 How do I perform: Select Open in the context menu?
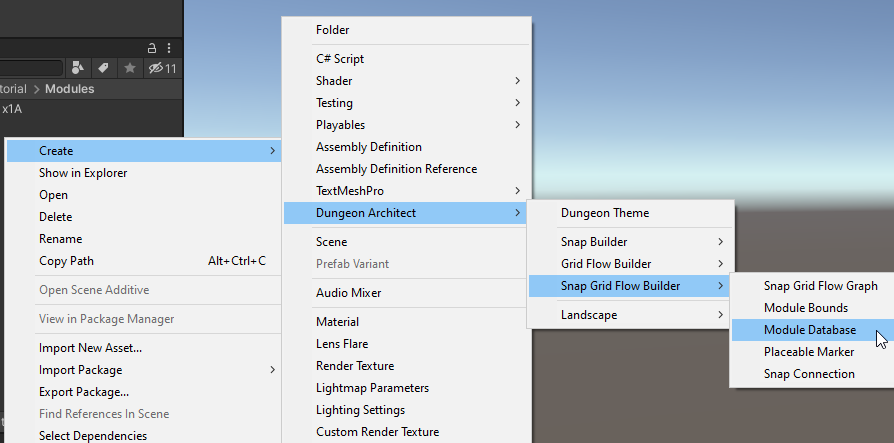tap(144, 195)
